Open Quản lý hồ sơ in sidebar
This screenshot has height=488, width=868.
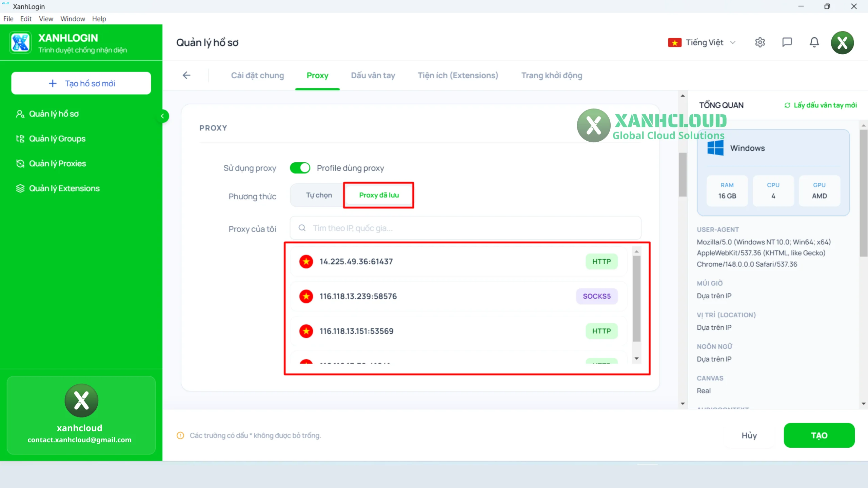coord(54,114)
